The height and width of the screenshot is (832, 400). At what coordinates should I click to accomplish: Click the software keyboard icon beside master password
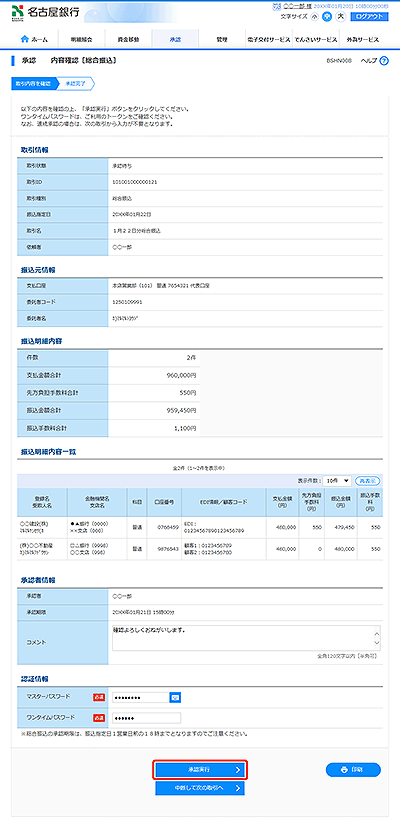coord(175,697)
